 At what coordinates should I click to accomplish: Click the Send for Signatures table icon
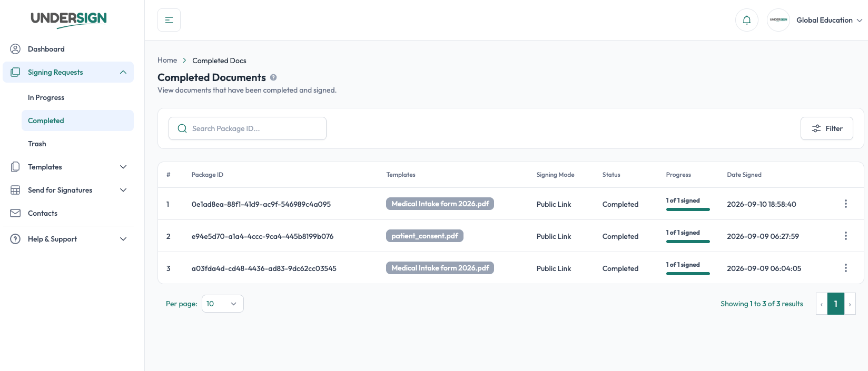(15, 190)
